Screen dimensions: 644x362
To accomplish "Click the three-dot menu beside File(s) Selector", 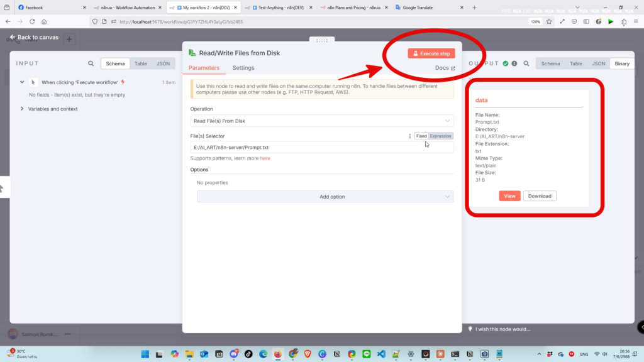I will (409, 136).
